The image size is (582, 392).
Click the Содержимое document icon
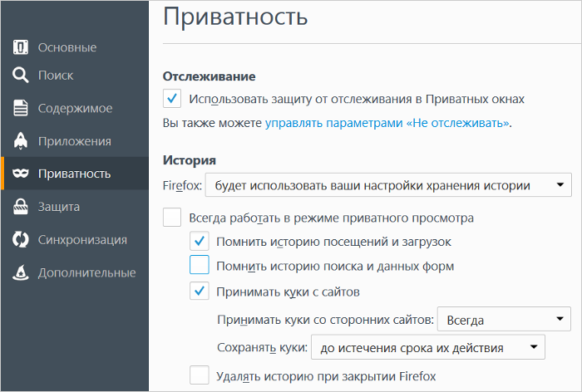pyautogui.click(x=21, y=108)
